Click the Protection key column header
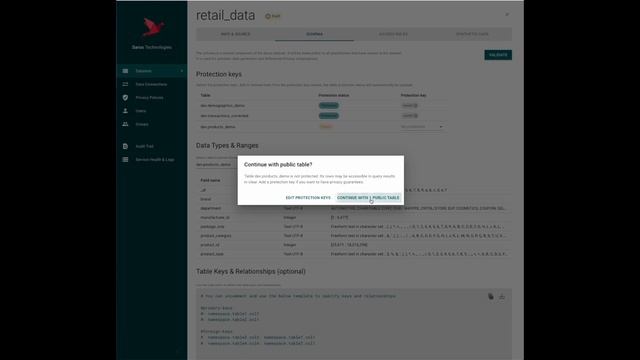 [413, 96]
